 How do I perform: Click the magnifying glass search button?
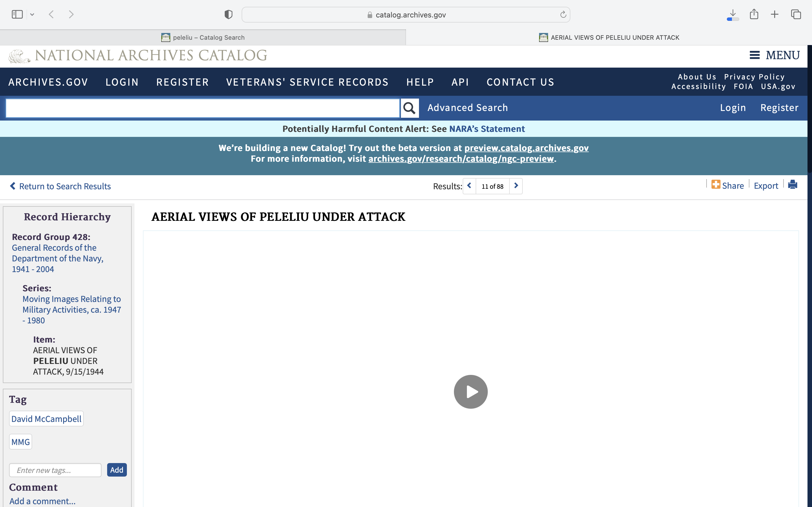tap(409, 108)
